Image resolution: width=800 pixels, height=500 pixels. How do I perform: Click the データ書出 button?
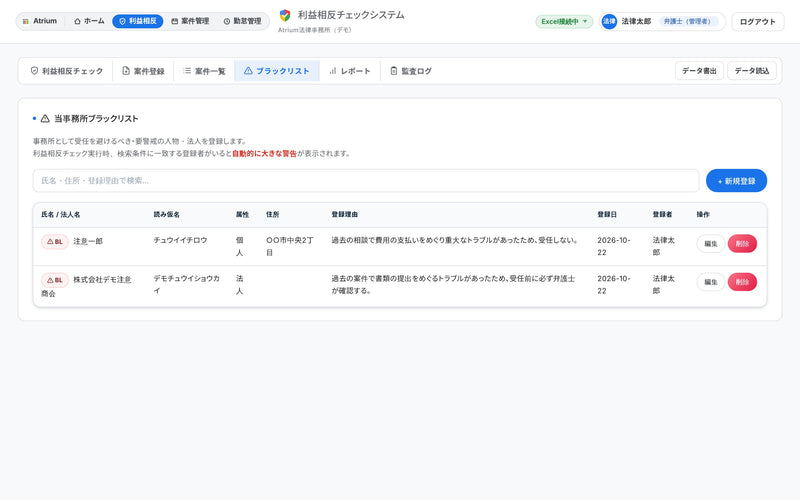click(x=699, y=71)
